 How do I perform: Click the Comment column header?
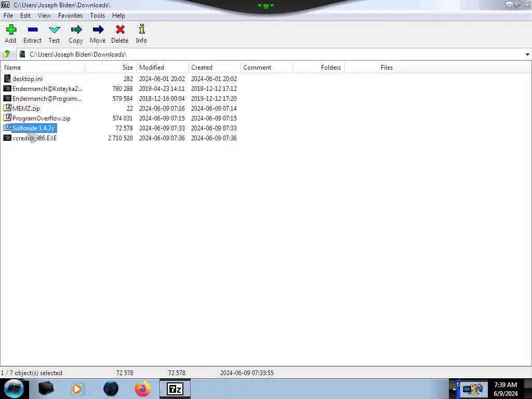pos(267,68)
